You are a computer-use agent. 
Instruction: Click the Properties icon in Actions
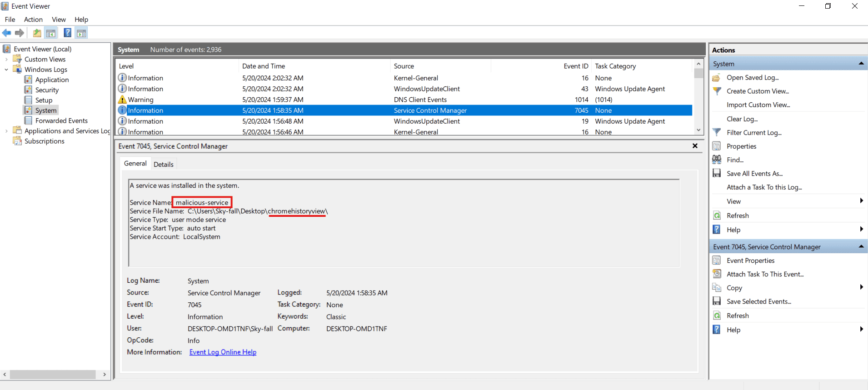point(717,146)
